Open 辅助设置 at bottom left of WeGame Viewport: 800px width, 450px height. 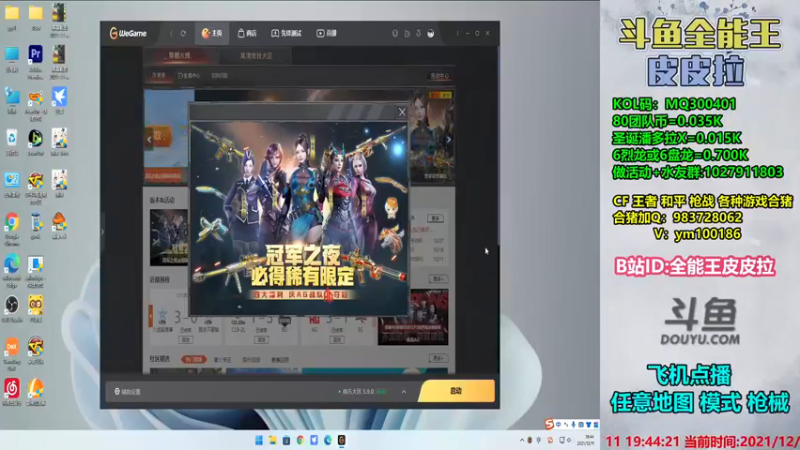[x=128, y=392]
